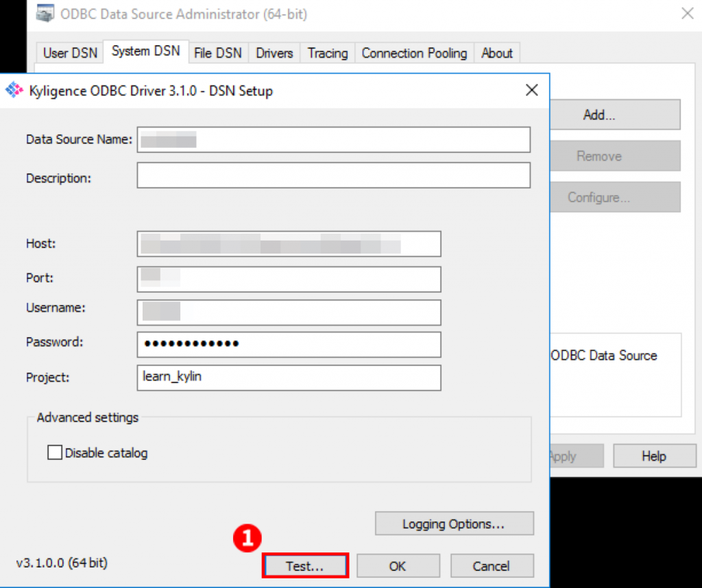
Task: Open the File DSN tab
Action: (217, 53)
